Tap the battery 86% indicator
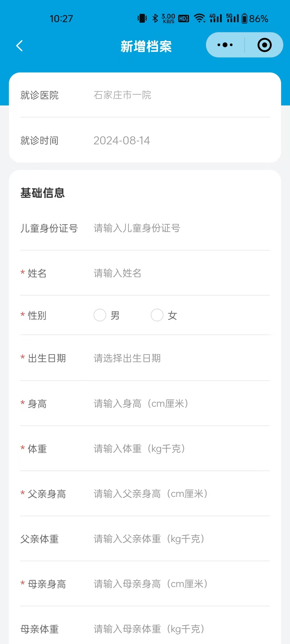 tap(255, 19)
